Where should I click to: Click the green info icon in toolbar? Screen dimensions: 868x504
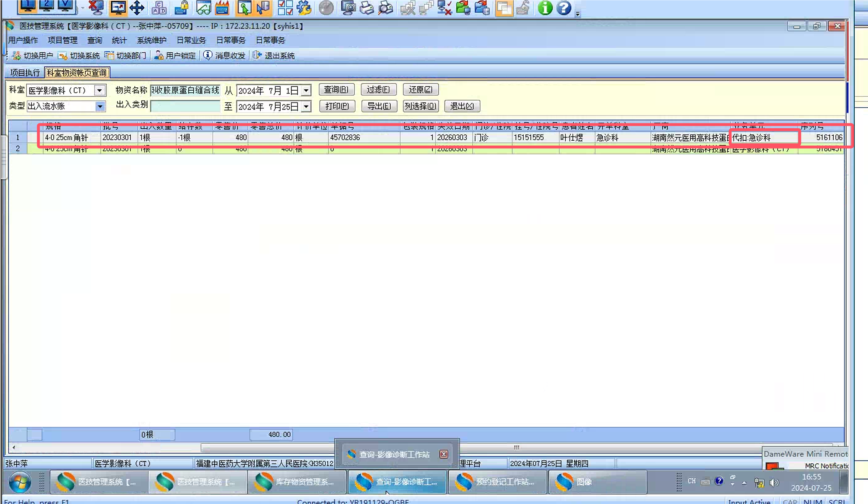pyautogui.click(x=545, y=7)
